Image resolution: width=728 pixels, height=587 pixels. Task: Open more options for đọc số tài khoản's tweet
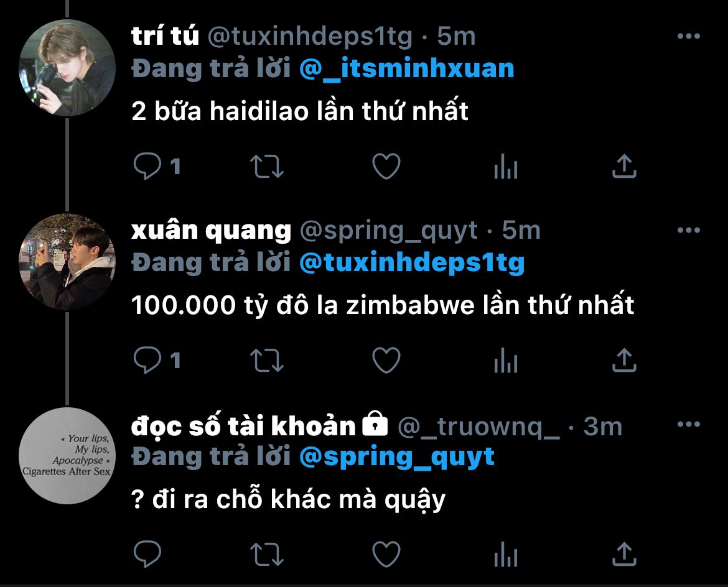coord(689,424)
